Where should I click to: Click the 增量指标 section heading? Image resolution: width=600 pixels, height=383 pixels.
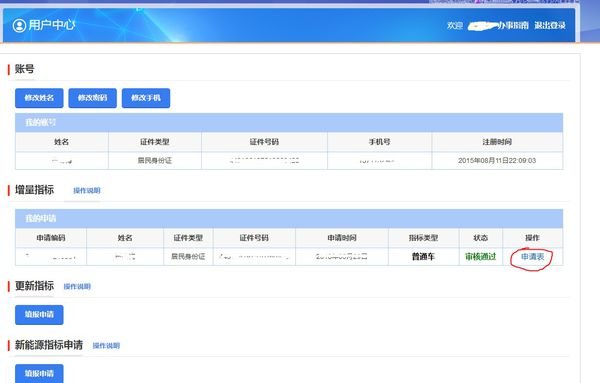pyautogui.click(x=34, y=190)
